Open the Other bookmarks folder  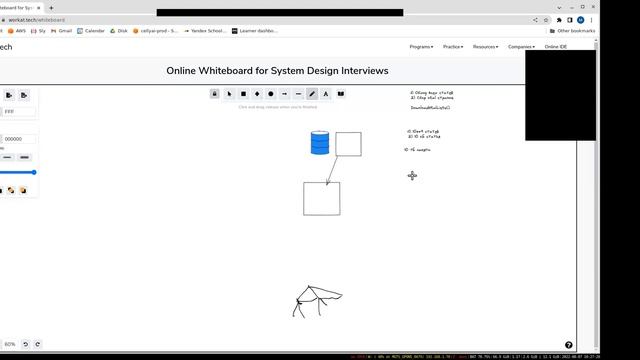pos(572,31)
